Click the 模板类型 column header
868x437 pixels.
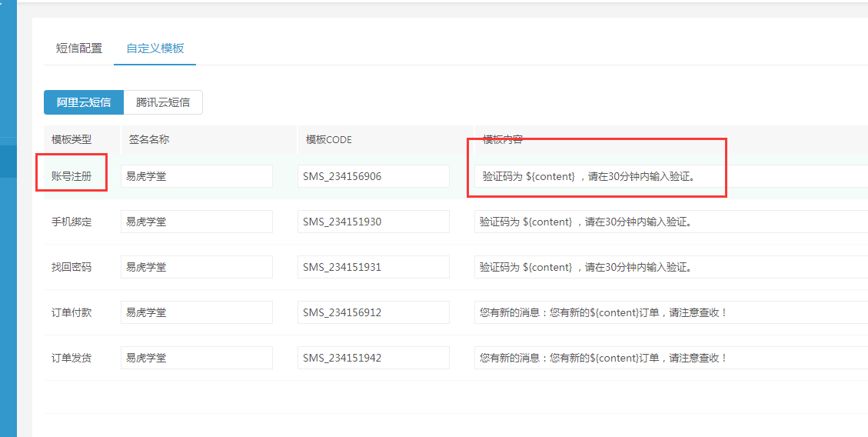(72, 139)
